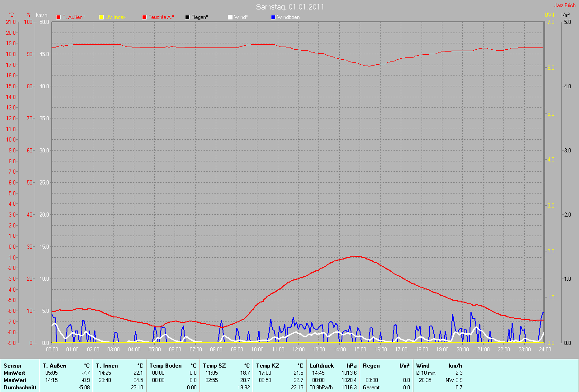The height and width of the screenshot is (392, 579).
Task: Click the Temp SZ maximum value '20.7'
Action: point(246,380)
